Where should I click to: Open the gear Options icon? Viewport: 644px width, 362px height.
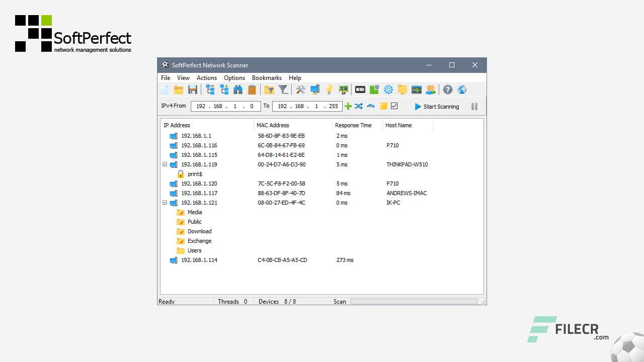(388, 89)
